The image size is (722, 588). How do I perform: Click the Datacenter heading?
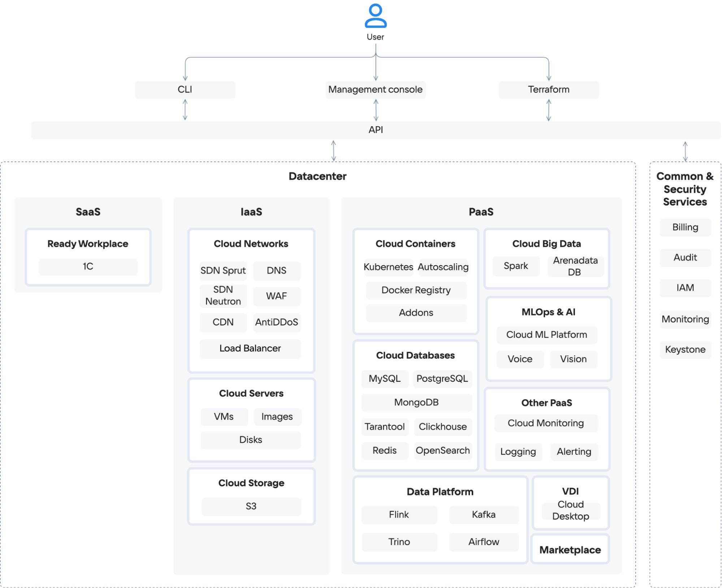pyautogui.click(x=317, y=176)
